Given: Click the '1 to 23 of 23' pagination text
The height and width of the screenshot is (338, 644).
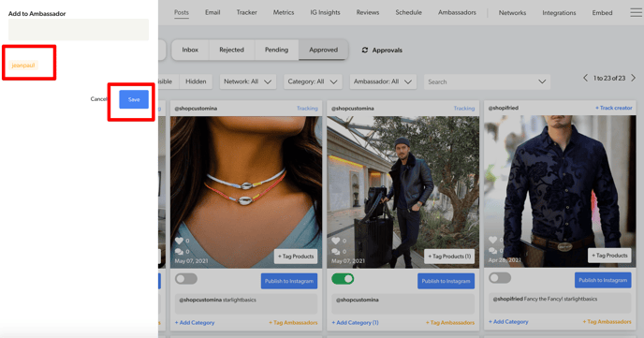Looking at the screenshot, I should click(609, 78).
